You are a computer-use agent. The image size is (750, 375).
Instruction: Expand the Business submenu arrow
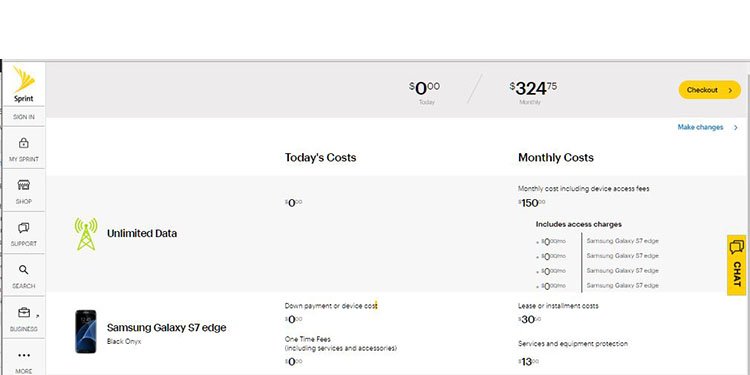point(38,316)
